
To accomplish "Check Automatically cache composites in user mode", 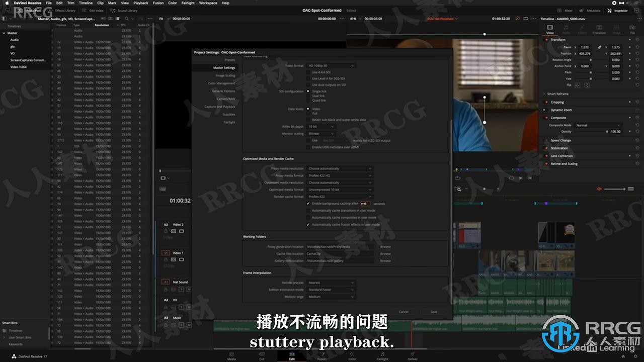I will click(308, 217).
